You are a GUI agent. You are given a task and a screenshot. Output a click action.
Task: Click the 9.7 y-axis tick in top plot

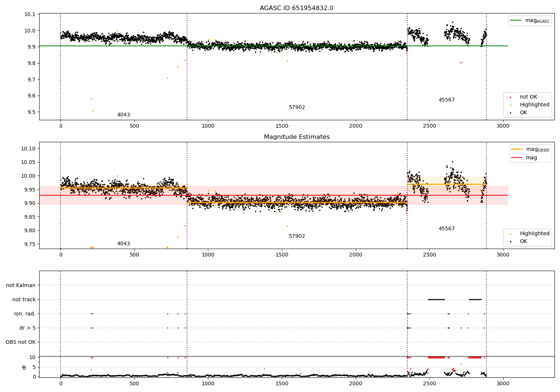point(31,80)
